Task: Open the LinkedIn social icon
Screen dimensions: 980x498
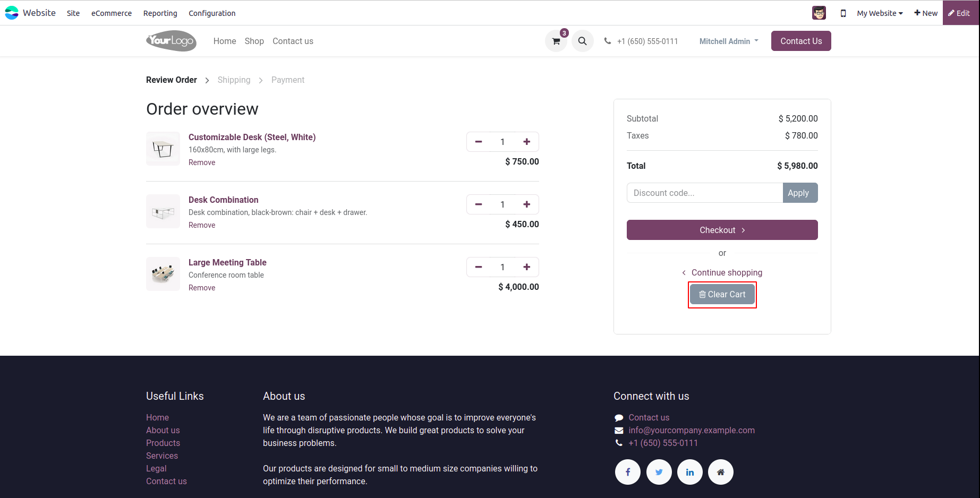Action: [690, 472]
